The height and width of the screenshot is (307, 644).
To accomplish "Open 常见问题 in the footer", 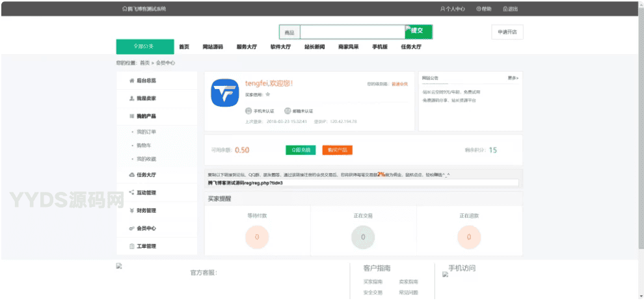I will point(409,293).
